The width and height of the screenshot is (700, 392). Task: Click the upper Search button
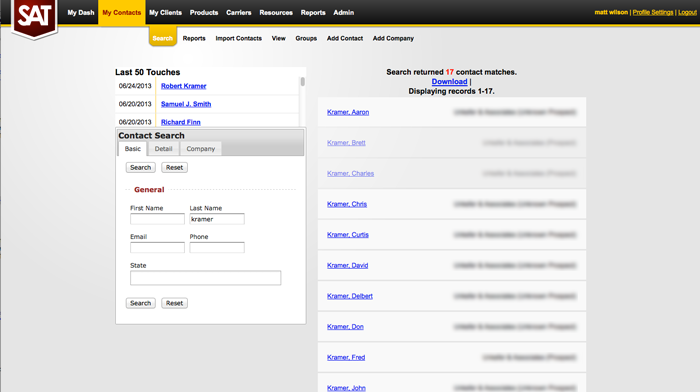click(141, 167)
